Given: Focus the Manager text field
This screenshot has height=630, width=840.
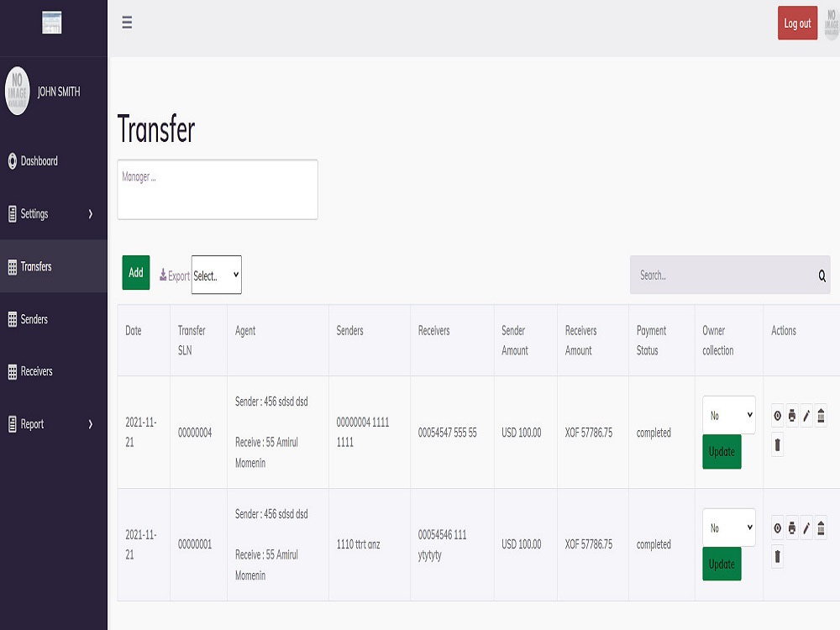Looking at the screenshot, I should pyautogui.click(x=218, y=189).
